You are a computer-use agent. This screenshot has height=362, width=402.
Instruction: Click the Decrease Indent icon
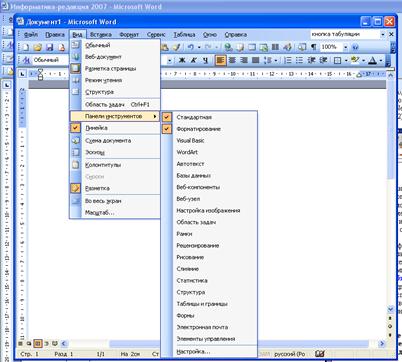[x=311, y=60]
